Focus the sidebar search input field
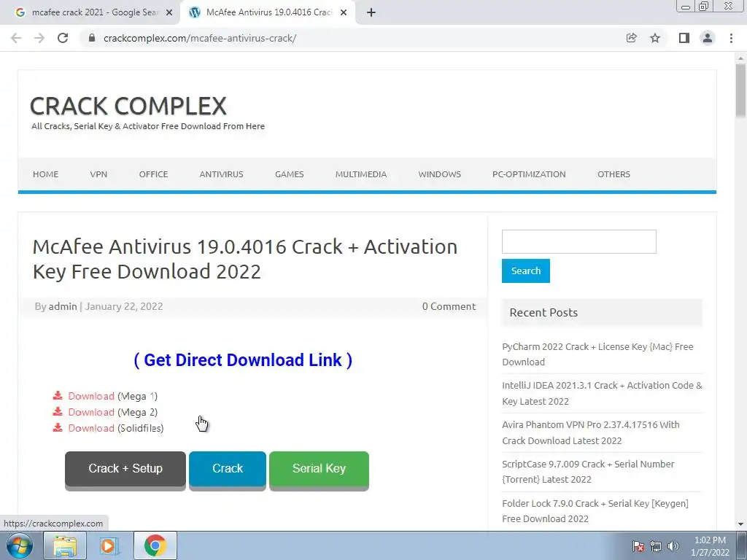This screenshot has height=560, width=747. coord(578,241)
